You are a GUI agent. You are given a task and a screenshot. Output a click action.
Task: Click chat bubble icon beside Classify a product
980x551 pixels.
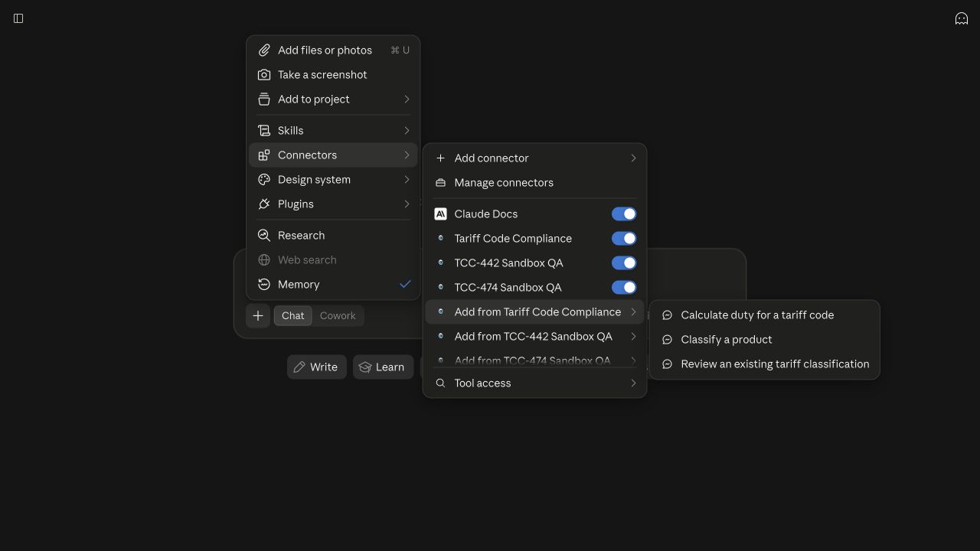click(667, 340)
